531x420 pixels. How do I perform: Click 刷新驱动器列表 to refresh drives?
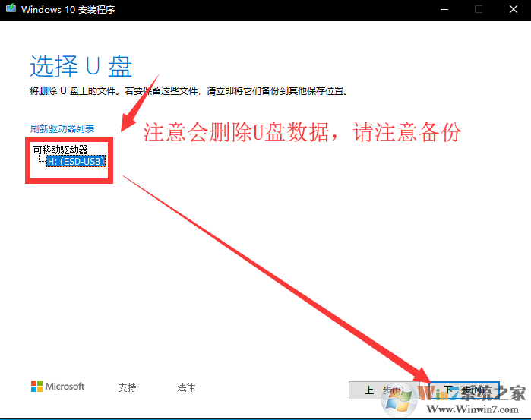(62, 128)
